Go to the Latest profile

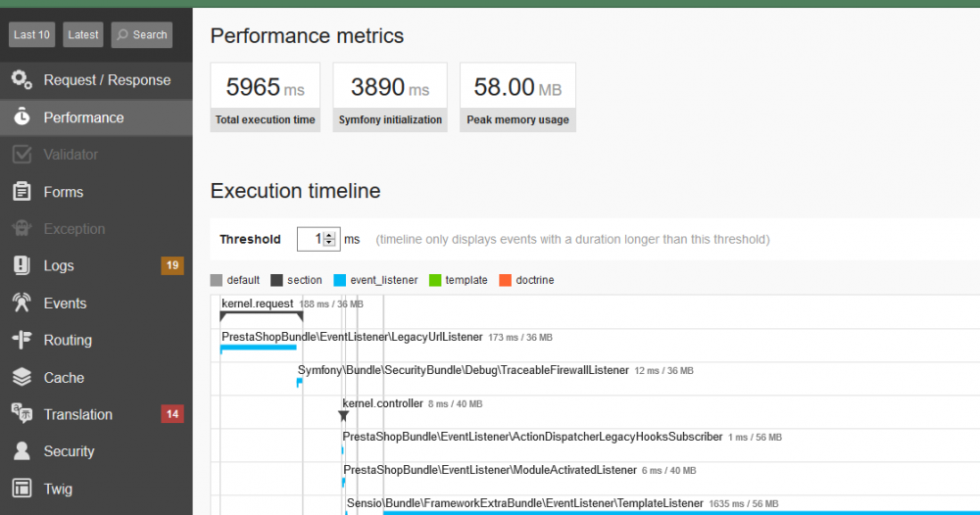coord(83,35)
